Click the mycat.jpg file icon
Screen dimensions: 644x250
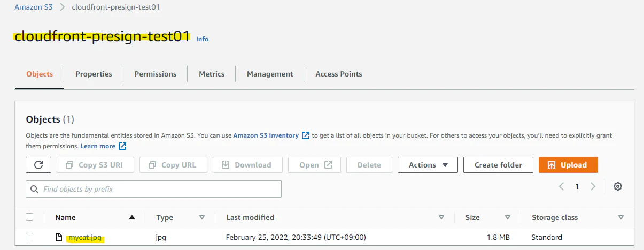(59, 237)
